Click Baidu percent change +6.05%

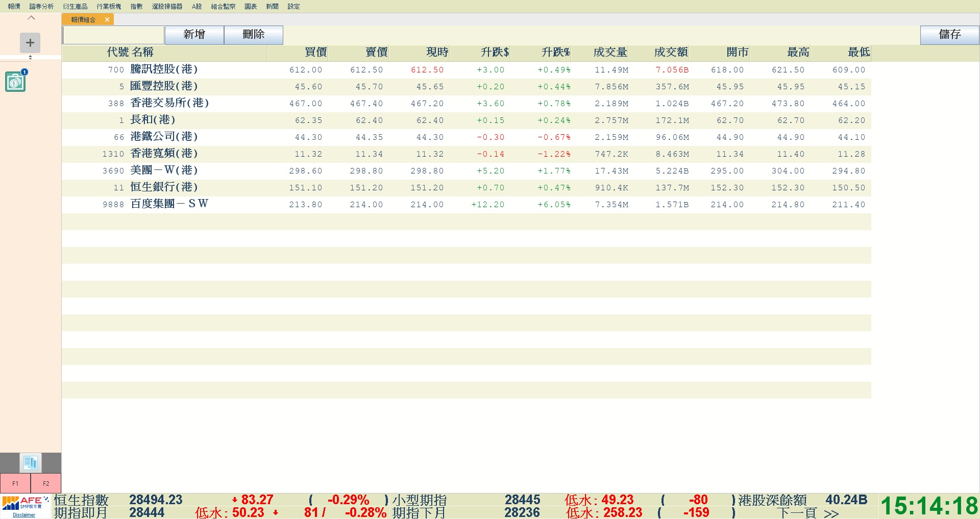point(554,205)
